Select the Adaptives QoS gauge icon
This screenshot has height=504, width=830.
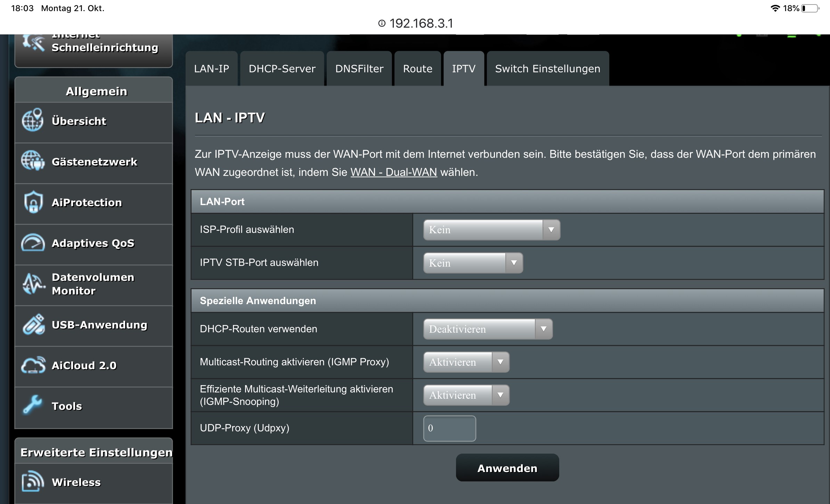(x=33, y=243)
